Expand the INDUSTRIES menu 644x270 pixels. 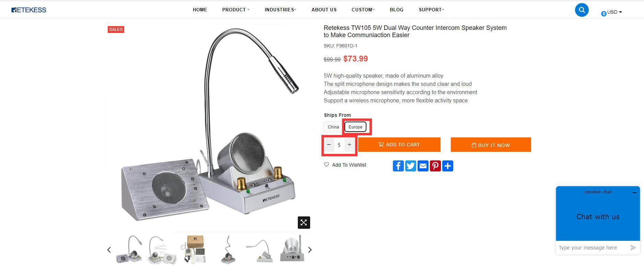[x=280, y=10]
